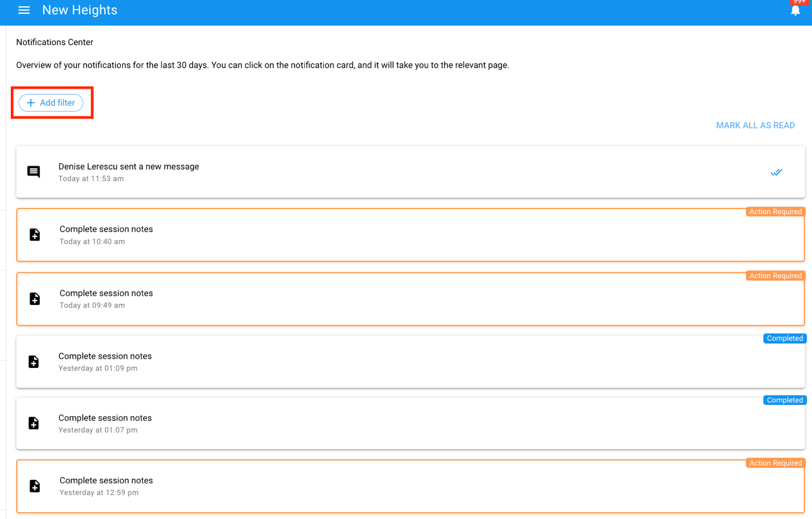Open Complete session notes from Today 10:40 am
The height and width of the screenshot is (519, 812).
coord(106,229)
